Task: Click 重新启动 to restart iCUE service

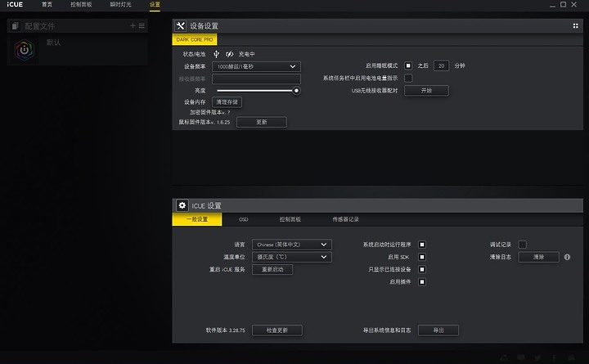Action: (x=272, y=269)
